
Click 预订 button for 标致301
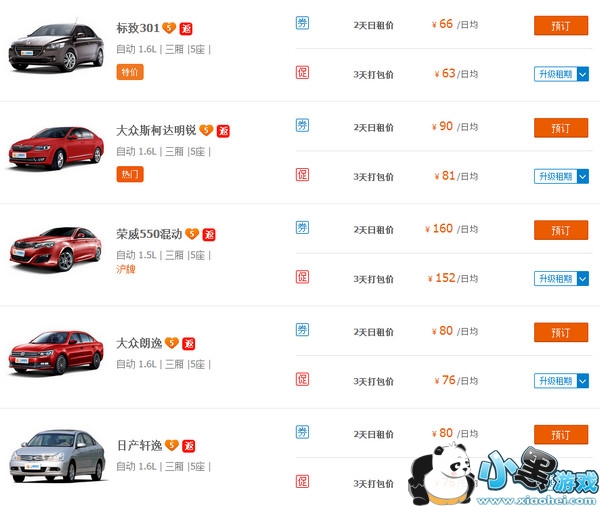561,25
